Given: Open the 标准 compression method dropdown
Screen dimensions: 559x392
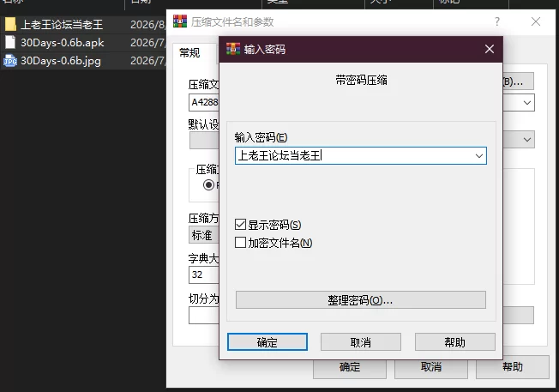Looking at the screenshot, I should [203, 235].
